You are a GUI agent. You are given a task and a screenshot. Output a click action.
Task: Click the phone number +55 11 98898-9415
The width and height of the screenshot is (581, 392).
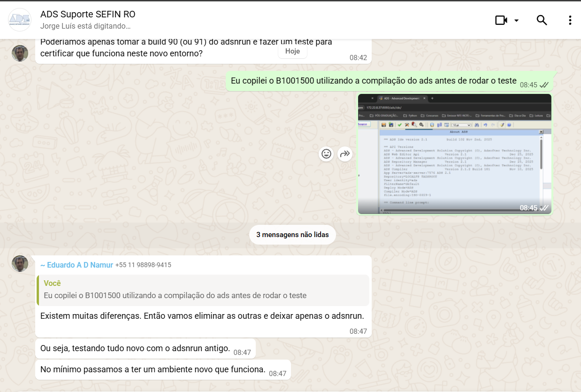(x=143, y=265)
